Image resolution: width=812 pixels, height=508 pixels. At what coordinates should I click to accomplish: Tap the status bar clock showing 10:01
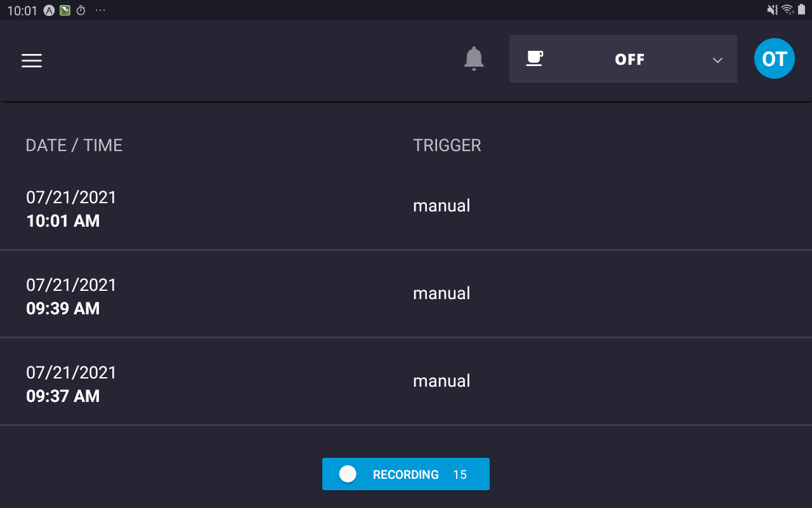point(22,10)
